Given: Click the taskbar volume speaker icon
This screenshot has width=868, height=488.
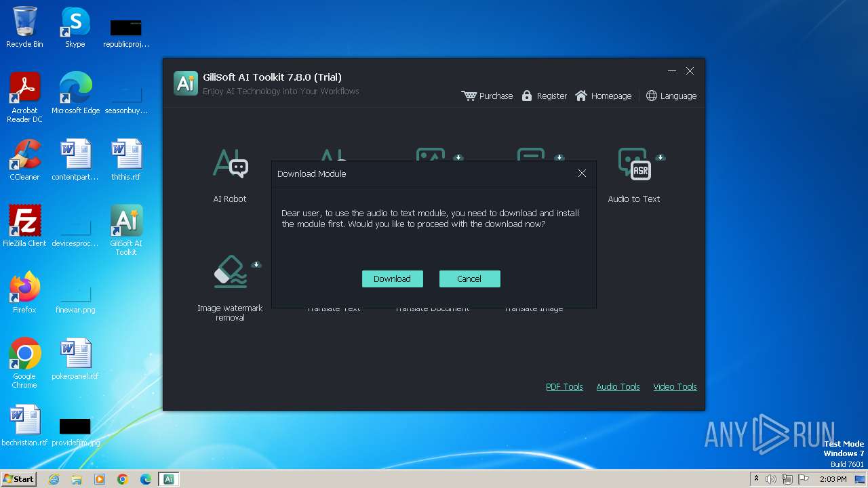Looking at the screenshot, I should click(771, 479).
